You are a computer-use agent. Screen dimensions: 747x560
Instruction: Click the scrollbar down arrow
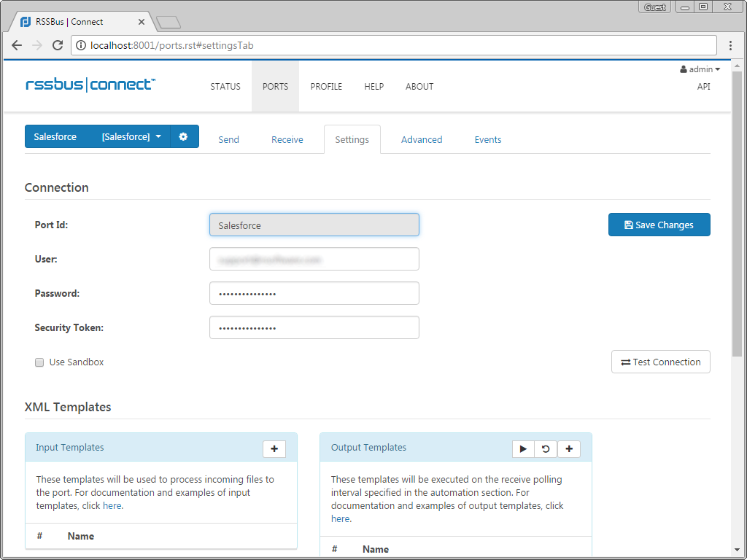737,550
